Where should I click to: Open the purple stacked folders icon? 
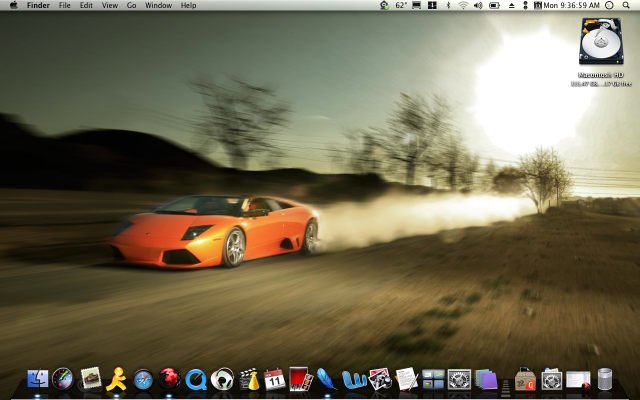coord(486,379)
